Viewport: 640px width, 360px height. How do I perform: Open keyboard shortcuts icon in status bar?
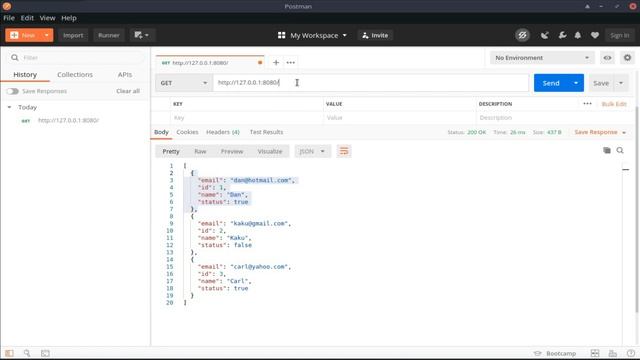tap(612, 353)
